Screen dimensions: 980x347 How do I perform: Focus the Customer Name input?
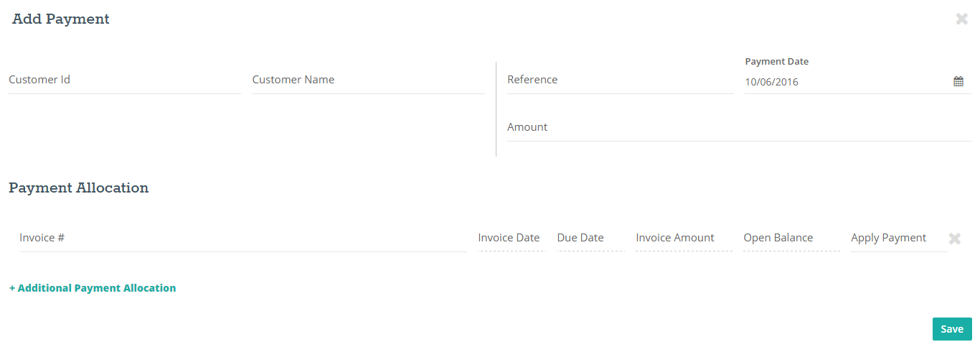tap(368, 80)
